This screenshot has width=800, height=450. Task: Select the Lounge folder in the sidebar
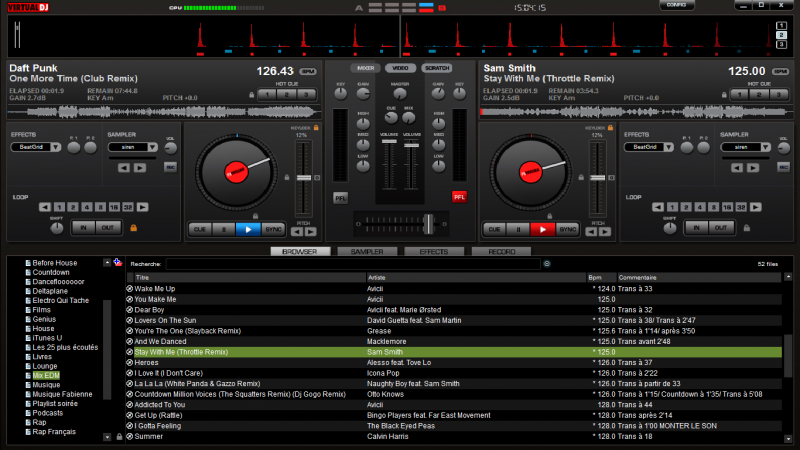44,366
